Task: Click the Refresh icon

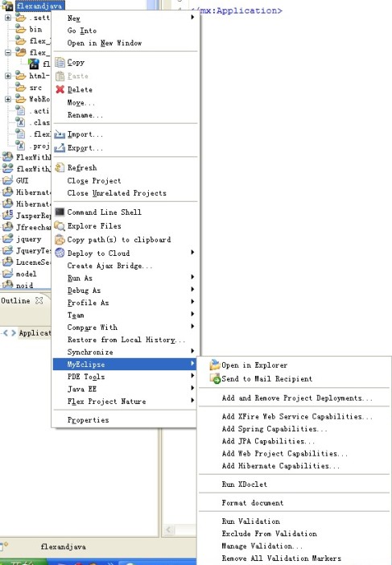Action: [x=60, y=167]
